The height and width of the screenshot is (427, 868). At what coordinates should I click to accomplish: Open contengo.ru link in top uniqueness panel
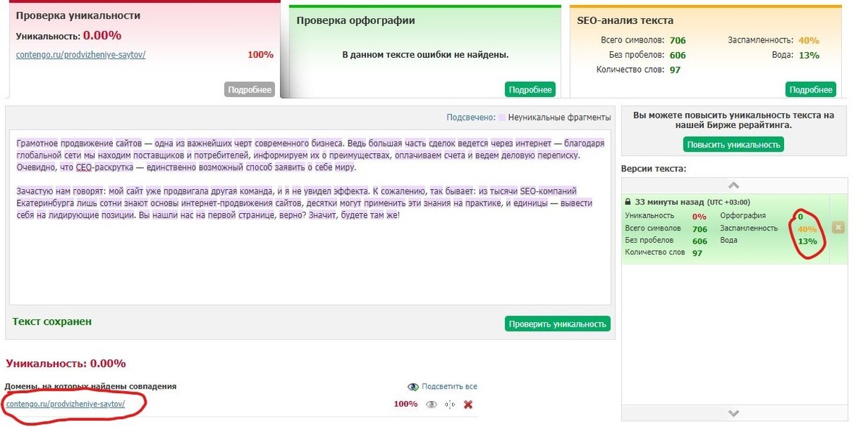click(80, 55)
